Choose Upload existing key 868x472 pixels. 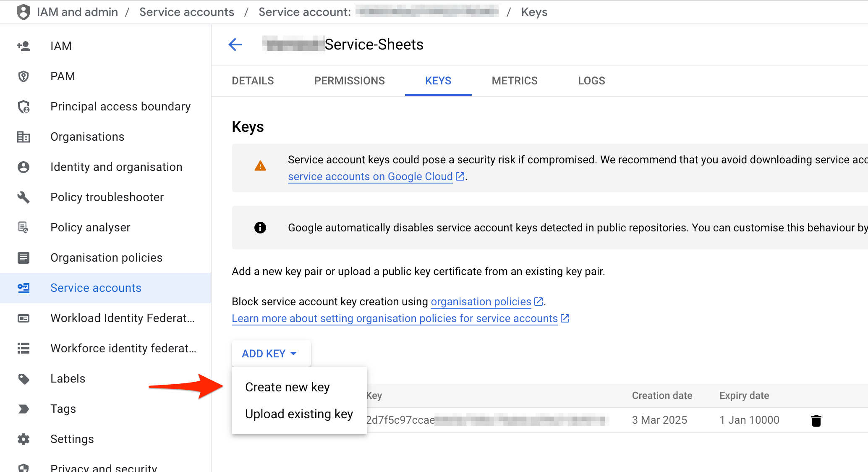299,414
